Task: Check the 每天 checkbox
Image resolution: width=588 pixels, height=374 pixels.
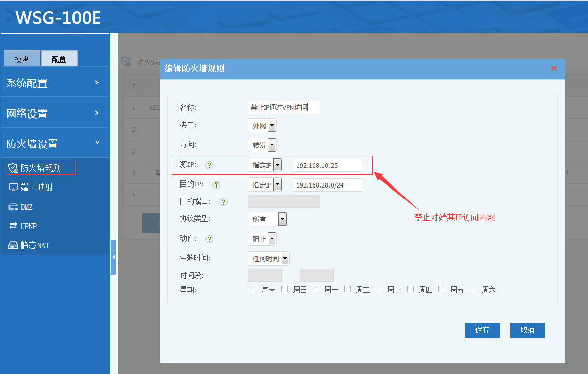Action: tap(253, 289)
